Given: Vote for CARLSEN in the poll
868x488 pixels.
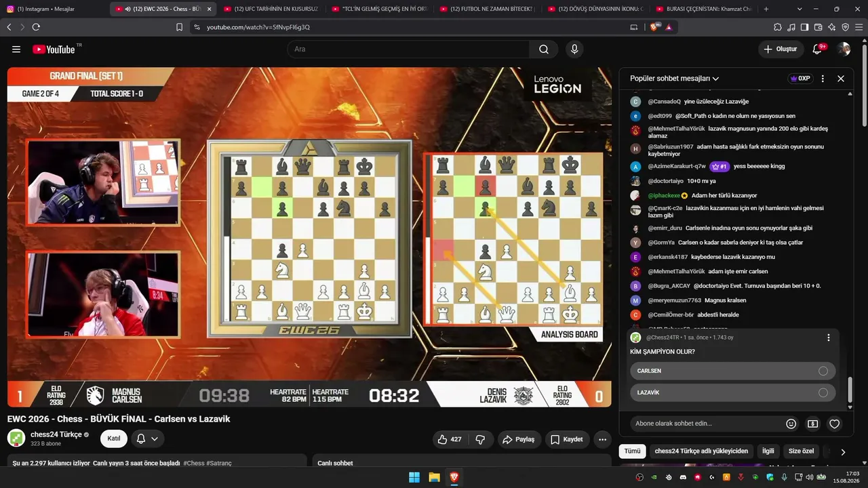Looking at the screenshot, I should [x=732, y=371].
